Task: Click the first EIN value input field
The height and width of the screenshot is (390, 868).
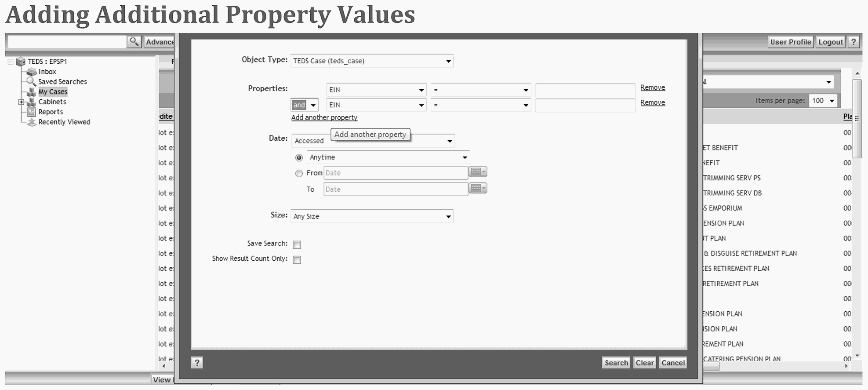Action: [x=585, y=90]
